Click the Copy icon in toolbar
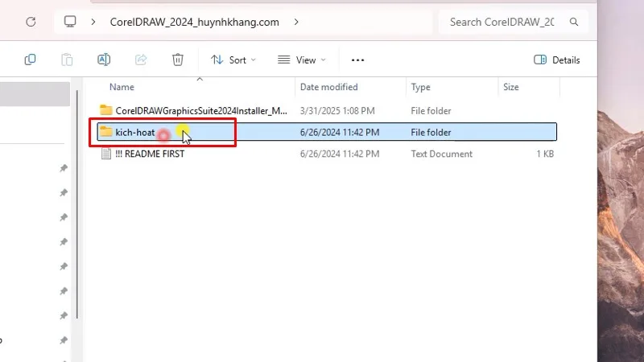The height and width of the screenshot is (362, 644). point(31,60)
